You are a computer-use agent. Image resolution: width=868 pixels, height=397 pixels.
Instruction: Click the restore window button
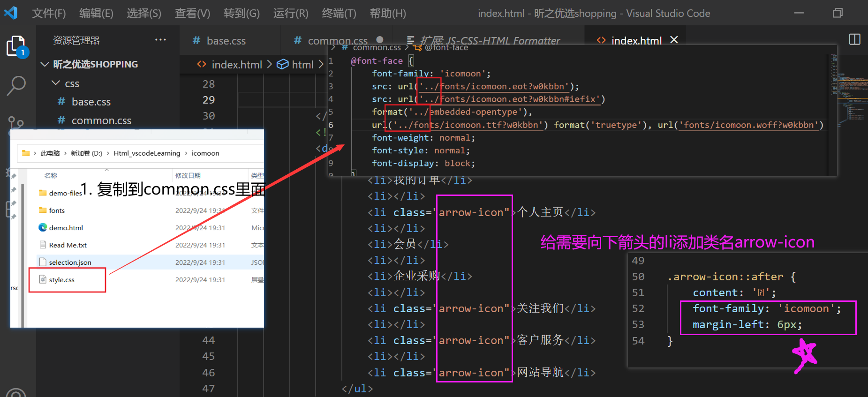(x=838, y=13)
